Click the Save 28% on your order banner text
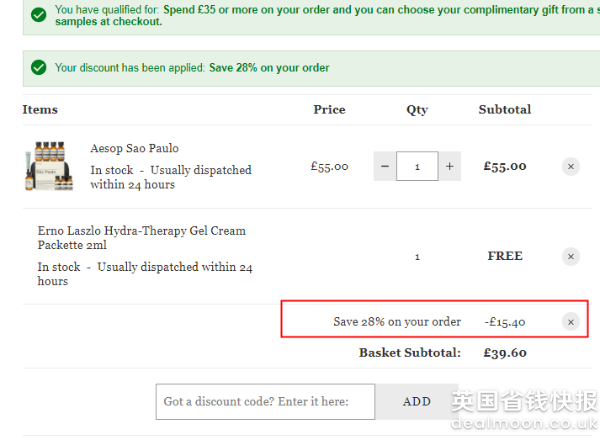This screenshot has width=600, height=440. point(269,68)
